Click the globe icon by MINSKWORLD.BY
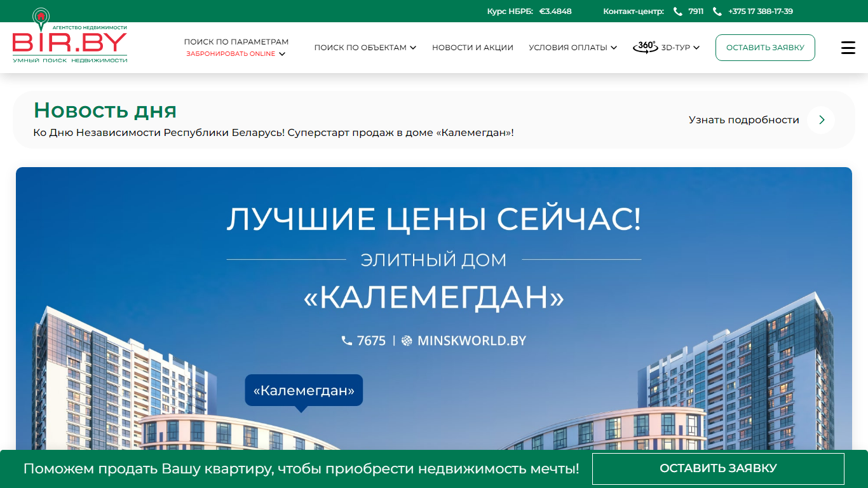This screenshot has width=868, height=488. (407, 341)
